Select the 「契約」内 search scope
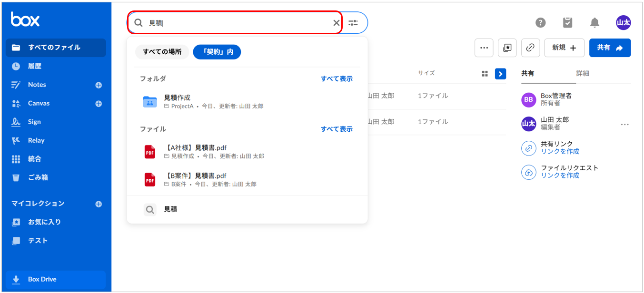 click(217, 52)
